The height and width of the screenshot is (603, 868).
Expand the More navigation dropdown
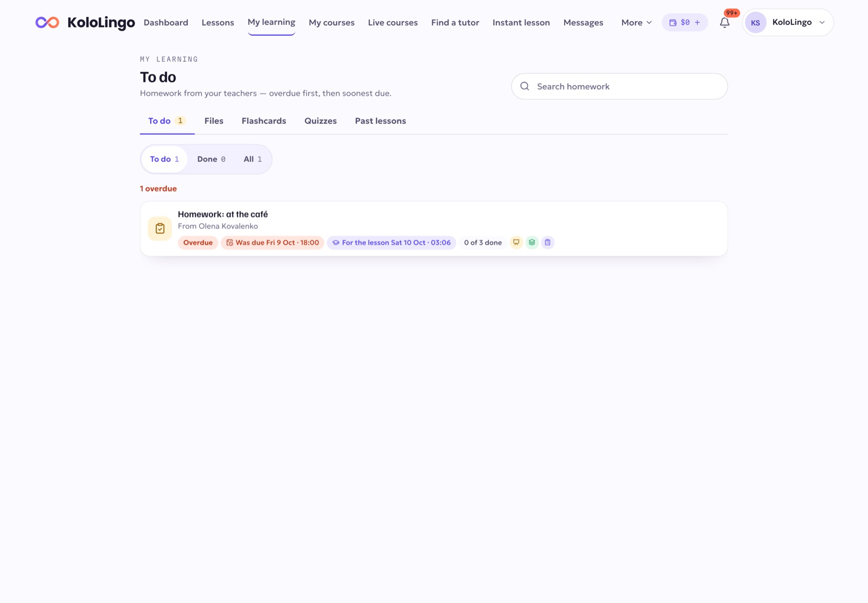coord(636,22)
